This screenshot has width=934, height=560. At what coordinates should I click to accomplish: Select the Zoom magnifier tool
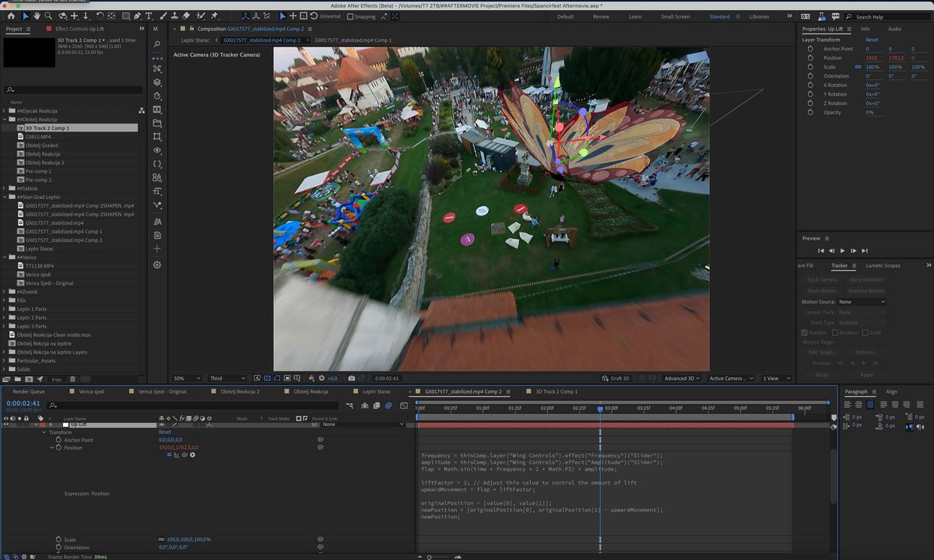[49, 16]
